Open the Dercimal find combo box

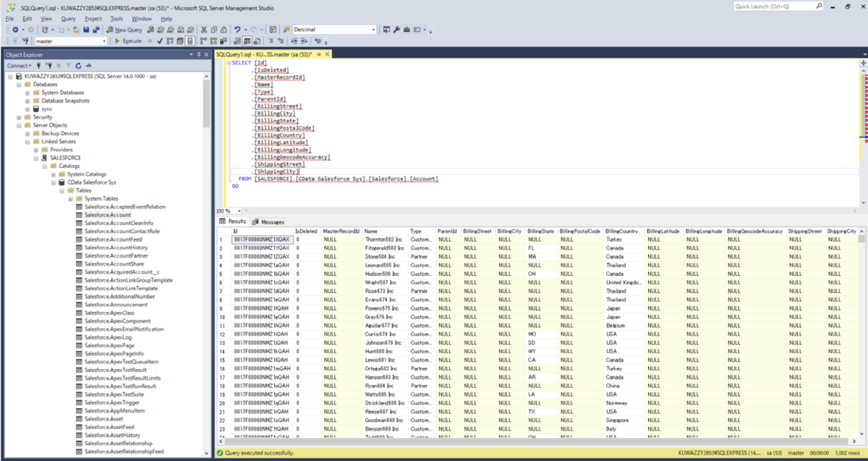click(x=373, y=30)
